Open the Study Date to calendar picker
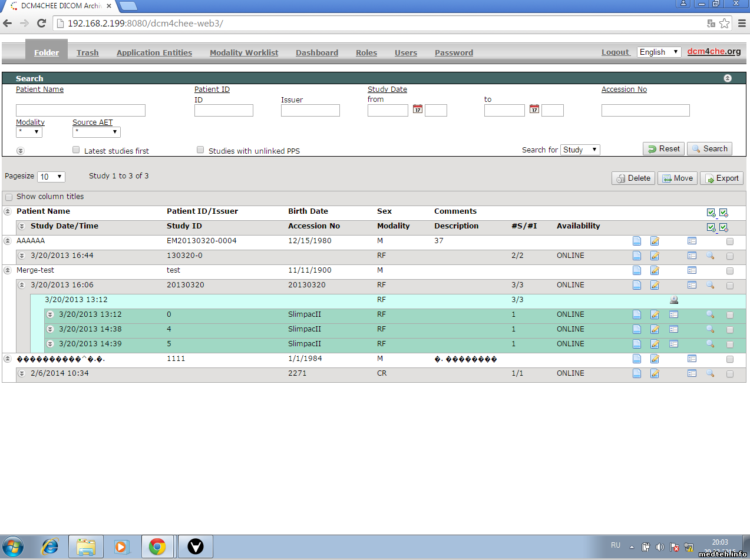750x560 pixels. point(534,109)
